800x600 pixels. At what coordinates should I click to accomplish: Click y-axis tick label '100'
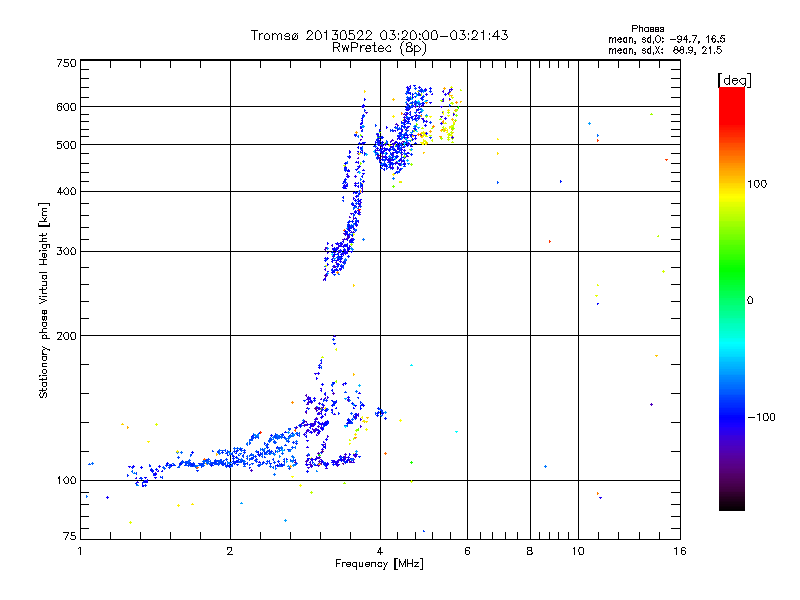pyautogui.click(x=66, y=481)
